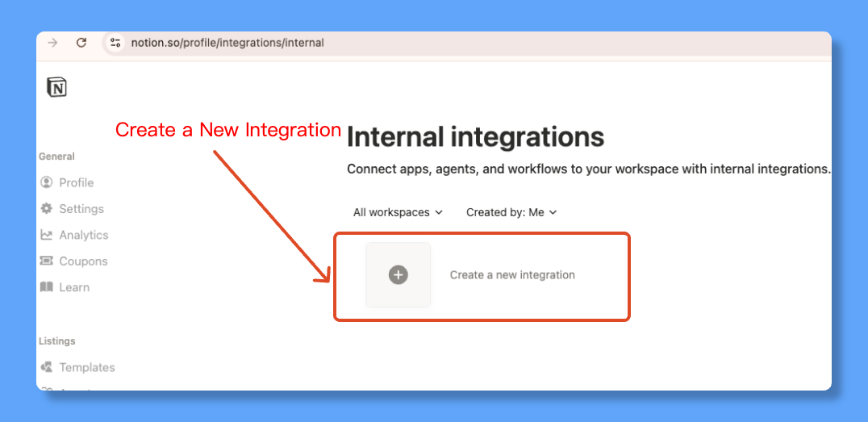Click the Templates shapes icon

pos(47,366)
